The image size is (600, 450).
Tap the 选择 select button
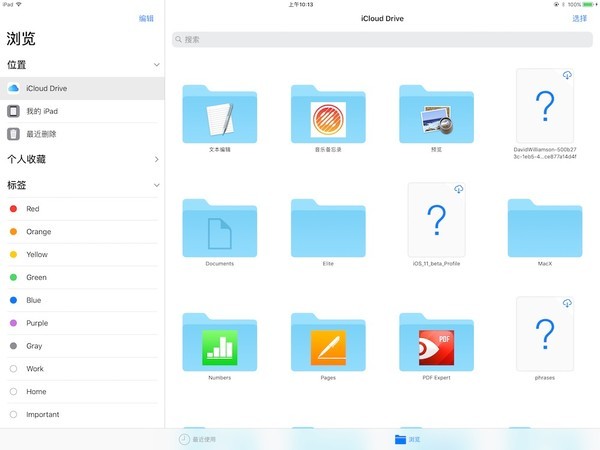(579, 18)
